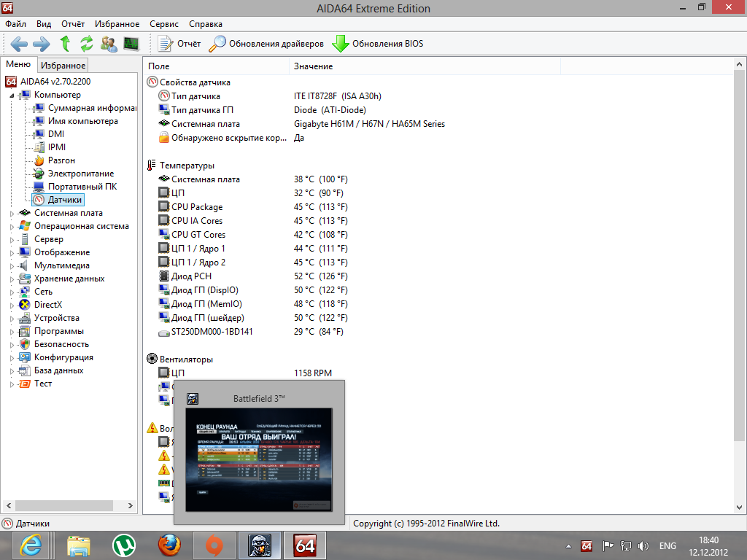Viewport: 747px width, 560px height.
Task: Expand the Отображение tree node
Action: click(12, 253)
